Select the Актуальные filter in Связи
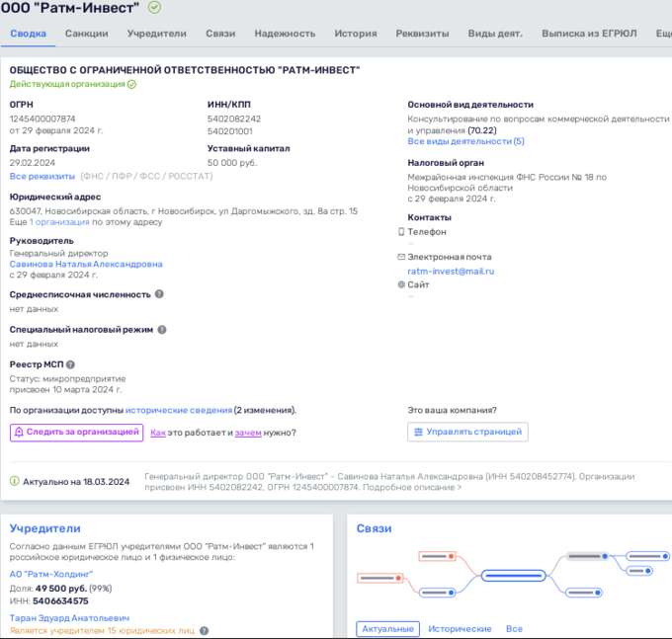The width and height of the screenshot is (672, 639). tap(387, 628)
